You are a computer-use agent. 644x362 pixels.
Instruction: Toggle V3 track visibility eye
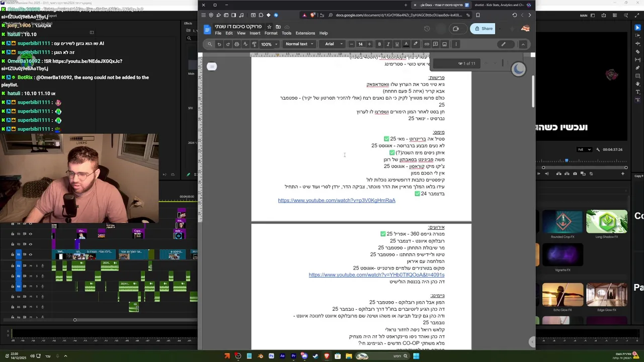(30, 234)
